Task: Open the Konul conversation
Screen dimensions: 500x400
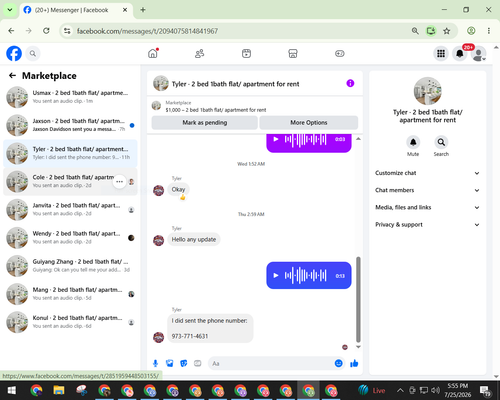Action: (70, 322)
